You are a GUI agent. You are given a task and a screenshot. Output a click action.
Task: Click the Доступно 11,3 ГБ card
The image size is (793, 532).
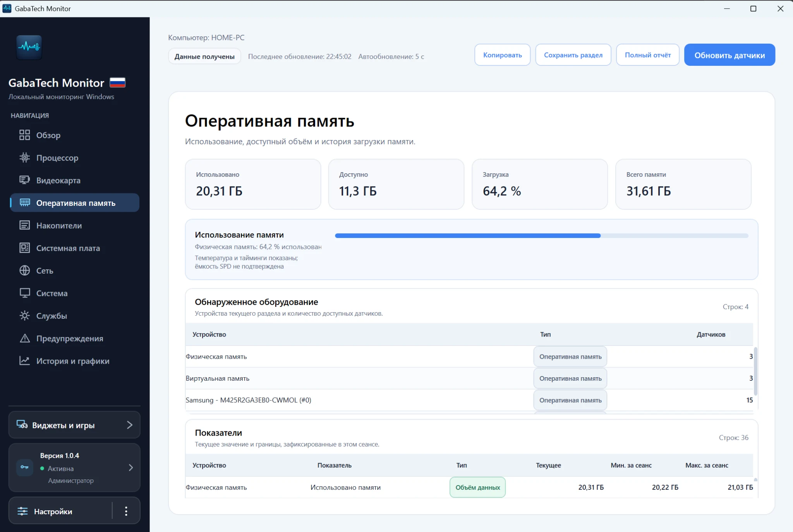pyautogui.click(x=396, y=184)
